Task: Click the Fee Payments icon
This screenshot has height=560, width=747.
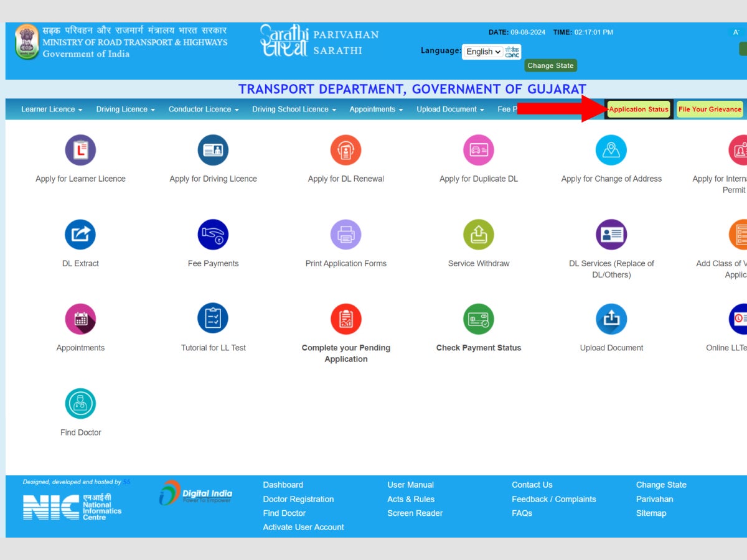Action: tap(213, 235)
